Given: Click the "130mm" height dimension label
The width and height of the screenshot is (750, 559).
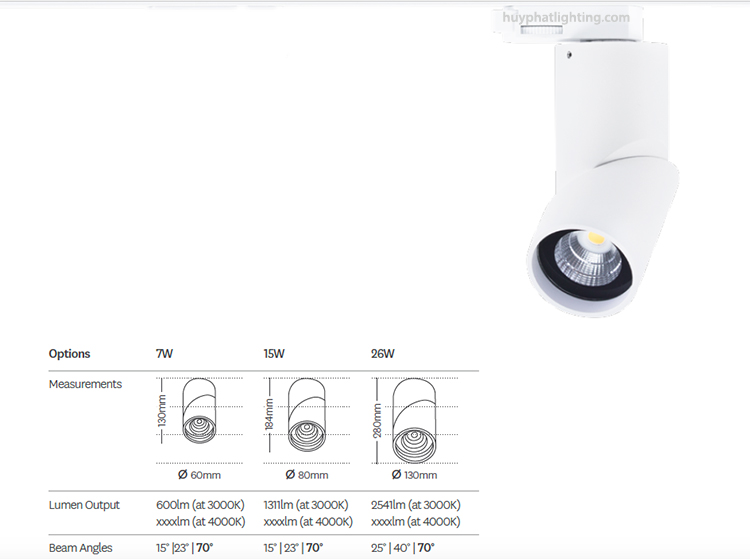Looking at the screenshot, I should pyautogui.click(x=162, y=410).
